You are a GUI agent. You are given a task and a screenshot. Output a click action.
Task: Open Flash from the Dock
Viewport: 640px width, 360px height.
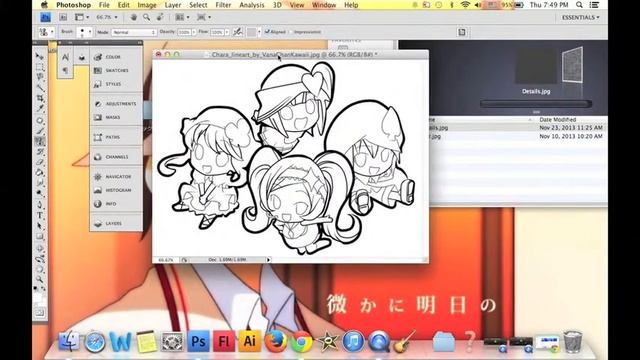point(224,341)
